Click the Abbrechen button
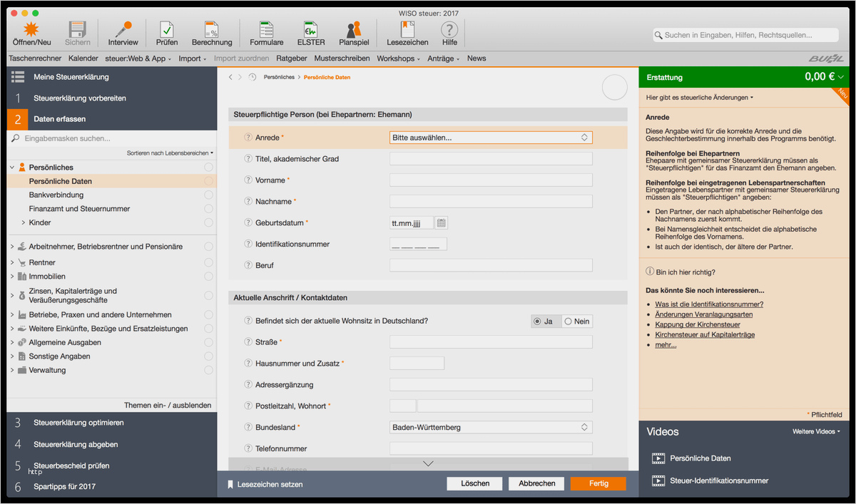Viewport: 856px width, 504px height. (536, 483)
